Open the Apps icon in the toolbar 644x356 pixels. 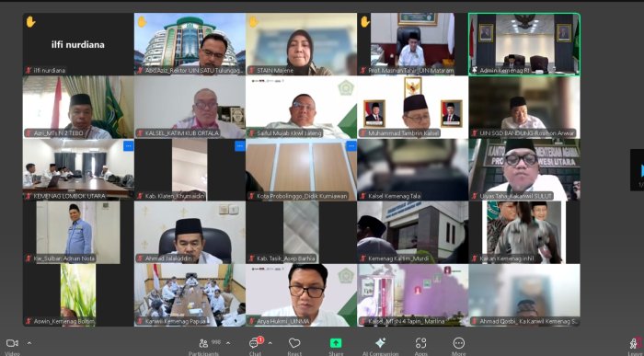click(x=420, y=343)
